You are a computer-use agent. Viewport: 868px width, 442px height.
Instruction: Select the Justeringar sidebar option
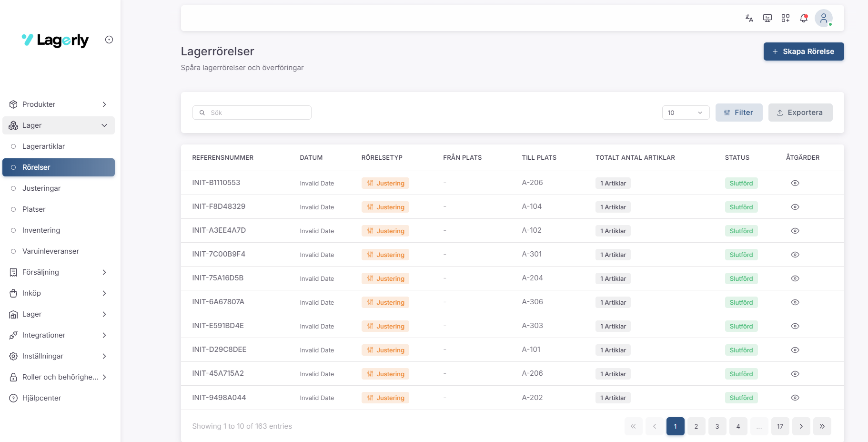click(41, 188)
